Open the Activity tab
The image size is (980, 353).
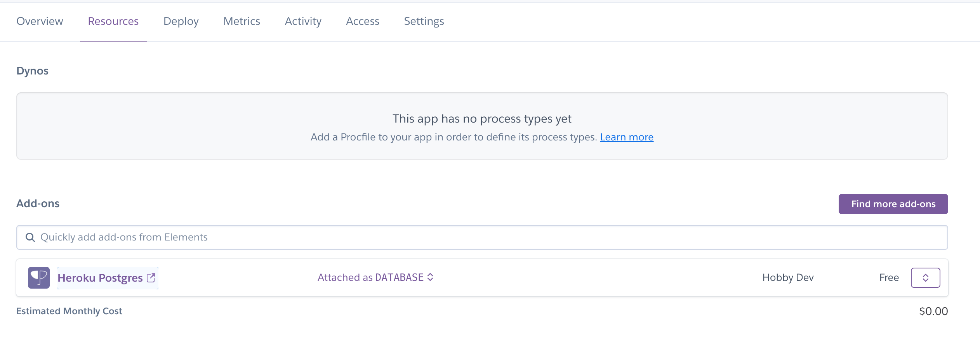(x=303, y=21)
